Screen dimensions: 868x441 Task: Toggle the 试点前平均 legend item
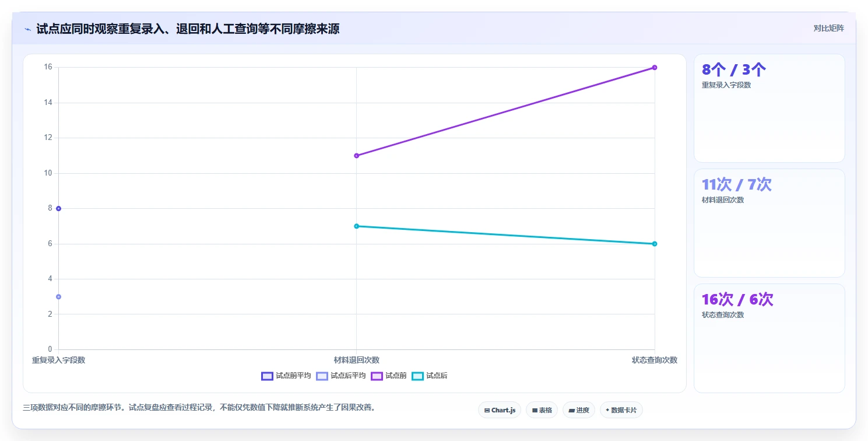click(x=286, y=376)
